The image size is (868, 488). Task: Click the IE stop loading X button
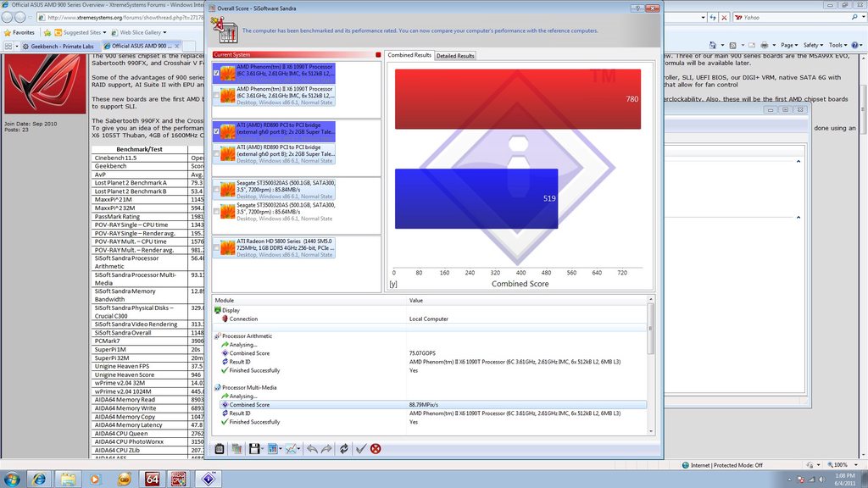click(x=724, y=17)
